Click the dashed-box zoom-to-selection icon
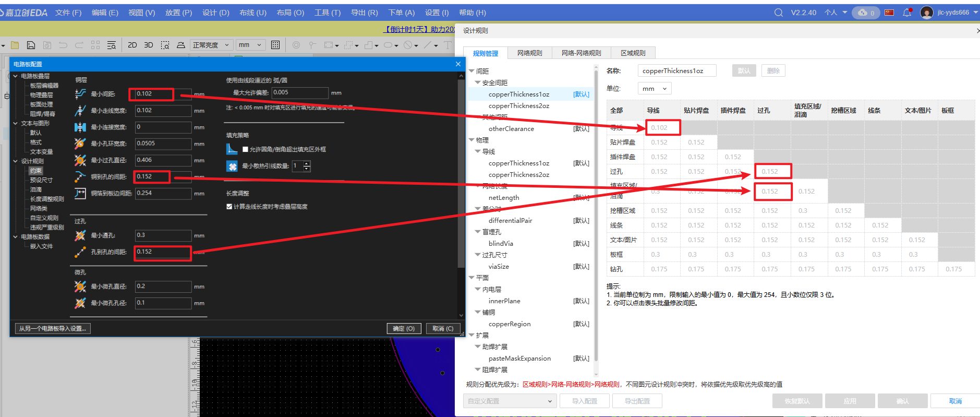This screenshot has height=417, width=980. (x=165, y=45)
